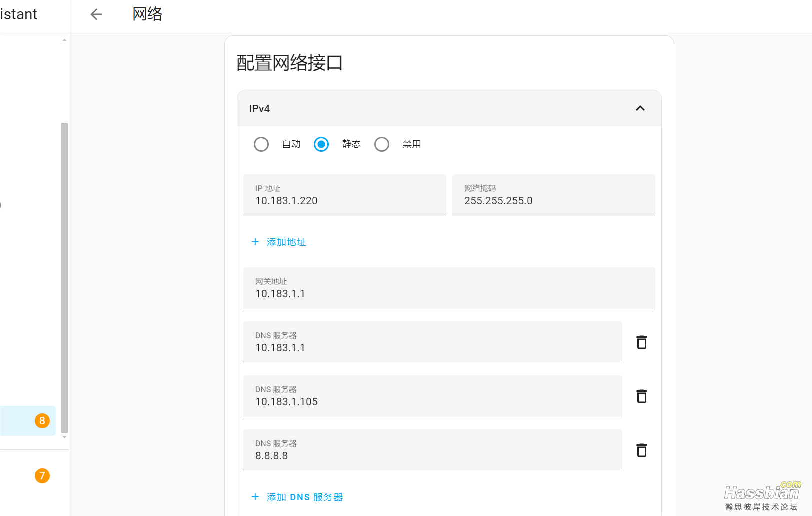Select the 静态 radio option

point(321,144)
